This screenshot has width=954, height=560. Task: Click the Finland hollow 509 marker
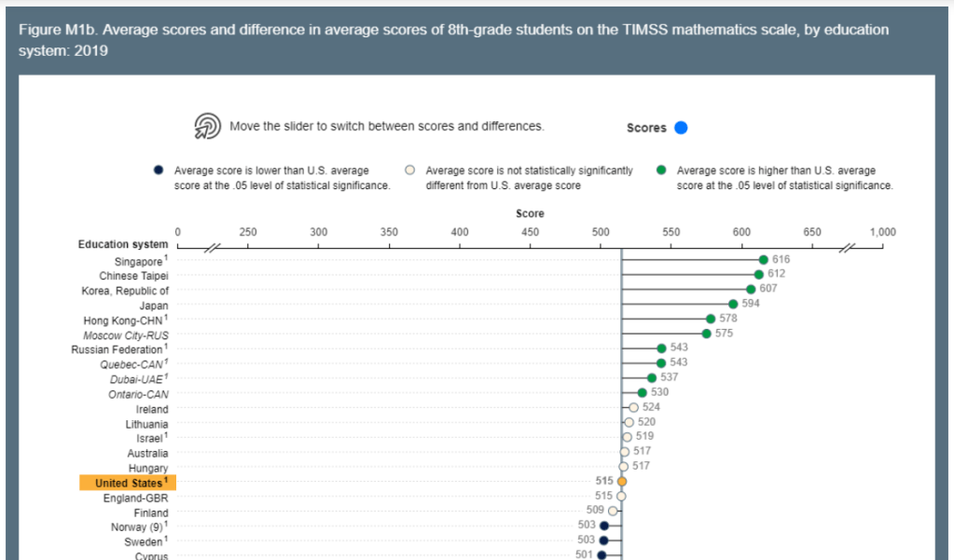pyautogui.click(x=613, y=511)
